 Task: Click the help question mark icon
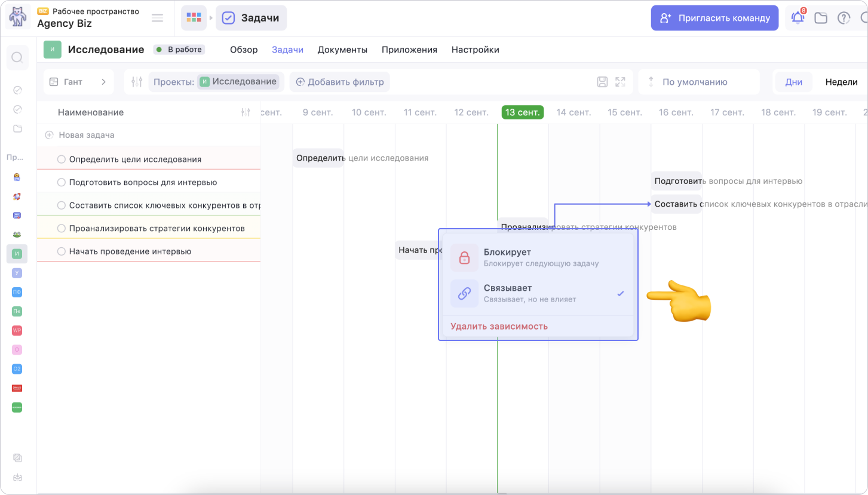[x=844, y=18]
